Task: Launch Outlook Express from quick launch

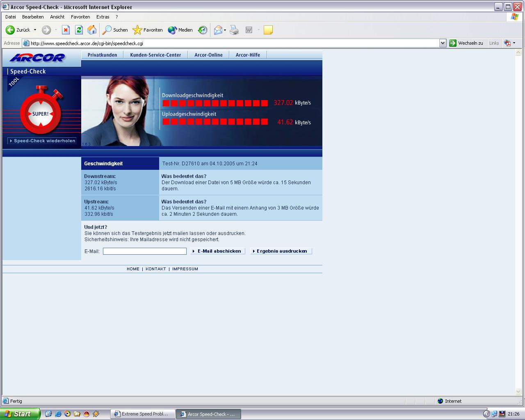Action: pyautogui.click(x=48, y=414)
